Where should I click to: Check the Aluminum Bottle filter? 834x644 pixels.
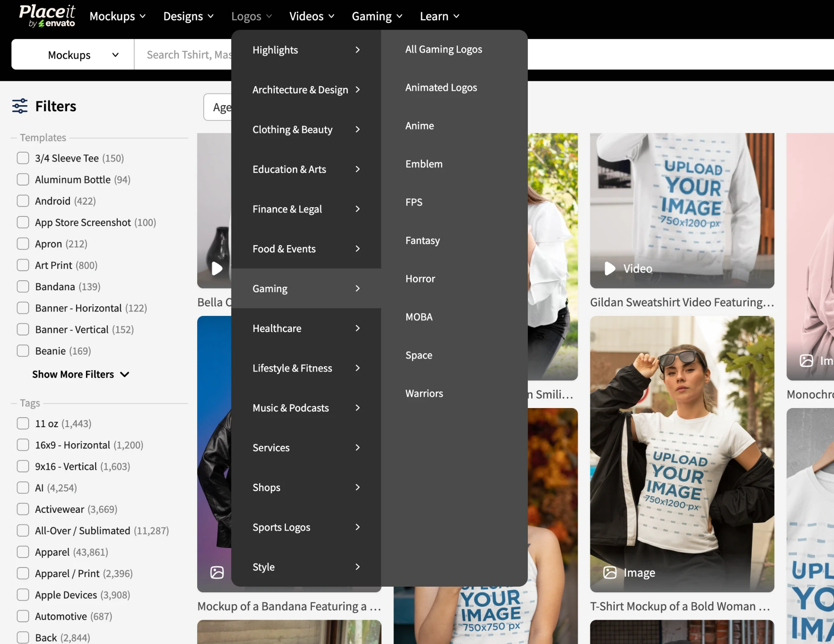click(23, 179)
